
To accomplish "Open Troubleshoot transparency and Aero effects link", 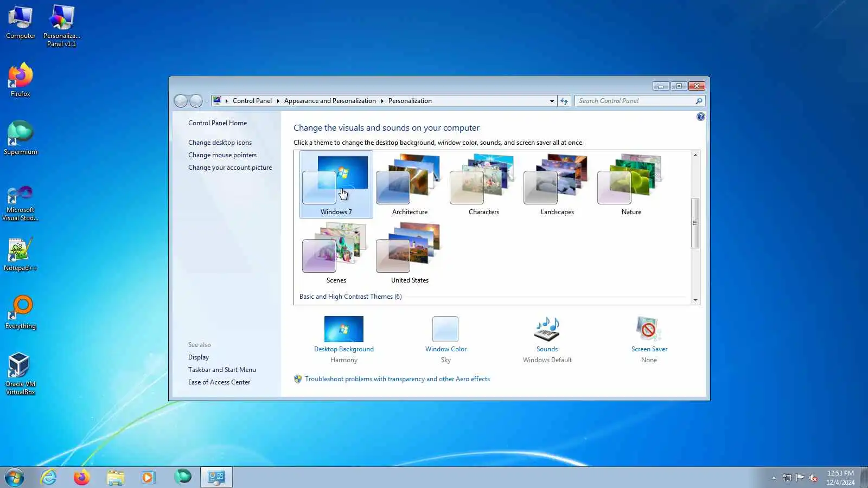I will tap(397, 379).
